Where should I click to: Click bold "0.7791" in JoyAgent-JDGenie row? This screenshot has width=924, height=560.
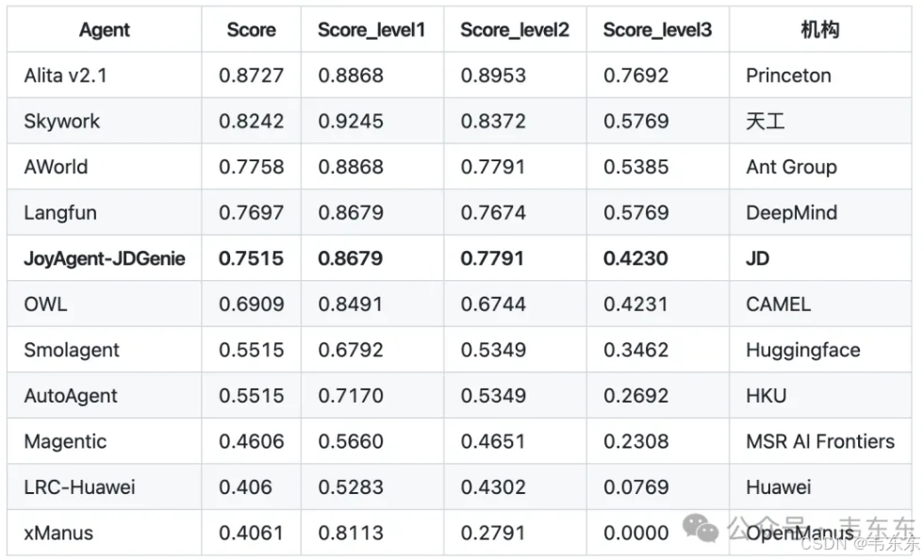(x=492, y=258)
